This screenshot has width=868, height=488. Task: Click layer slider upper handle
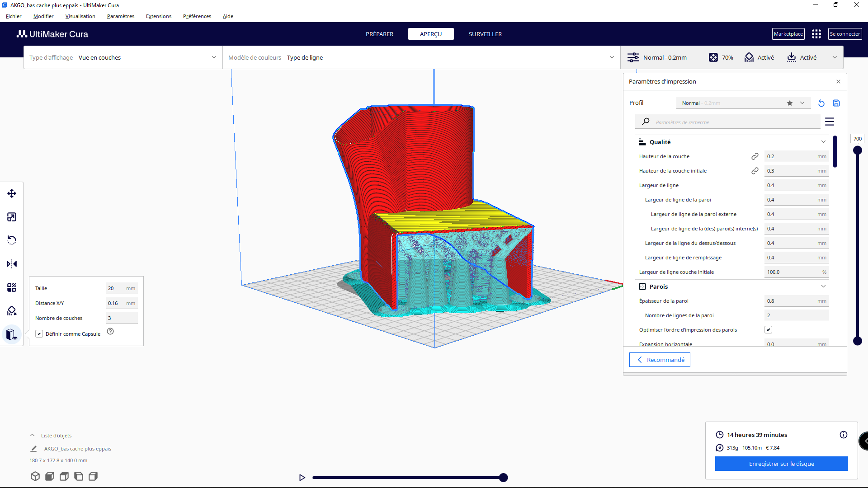click(858, 150)
